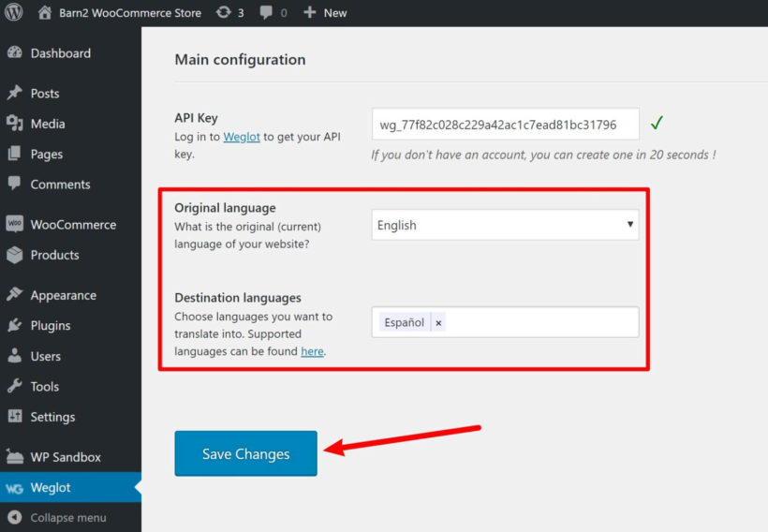Open the Appearance menu
The width and height of the screenshot is (768, 532).
63,295
